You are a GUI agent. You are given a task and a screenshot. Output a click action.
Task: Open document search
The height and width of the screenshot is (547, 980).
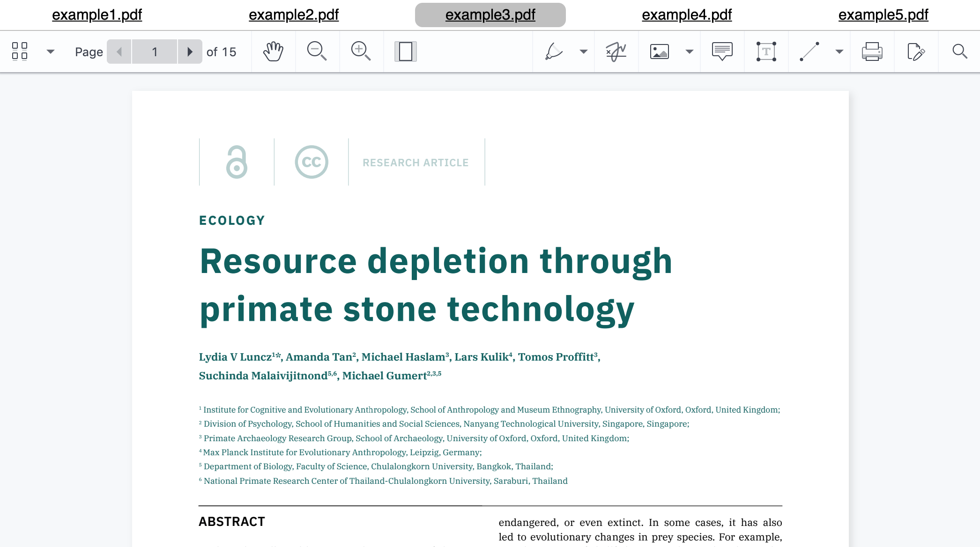pyautogui.click(x=958, y=52)
